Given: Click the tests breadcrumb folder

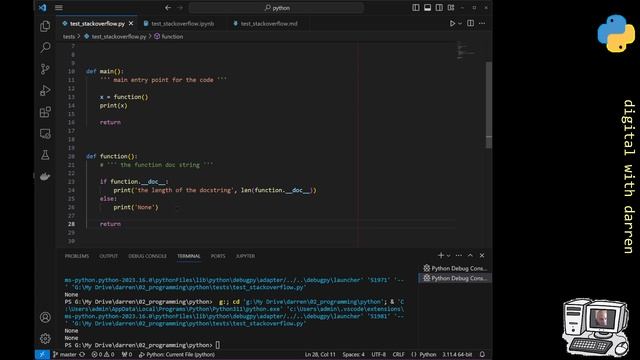Looking at the screenshot, I should (x=69, y=36).
